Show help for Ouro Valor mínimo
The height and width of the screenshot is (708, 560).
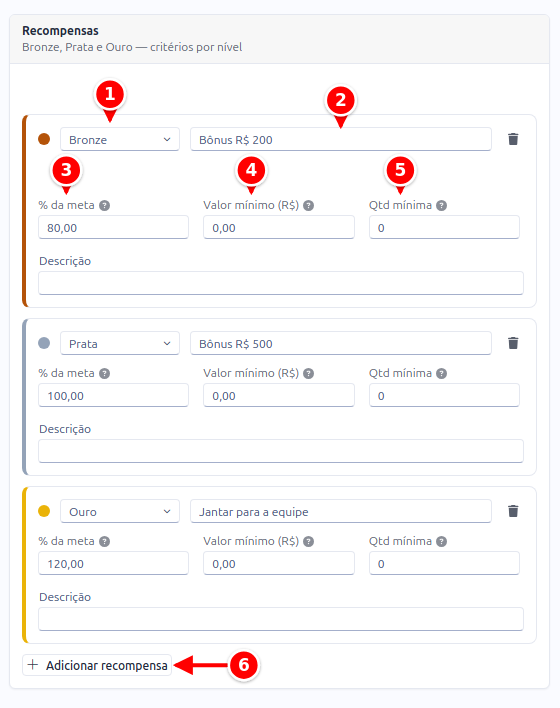(308, 541)
